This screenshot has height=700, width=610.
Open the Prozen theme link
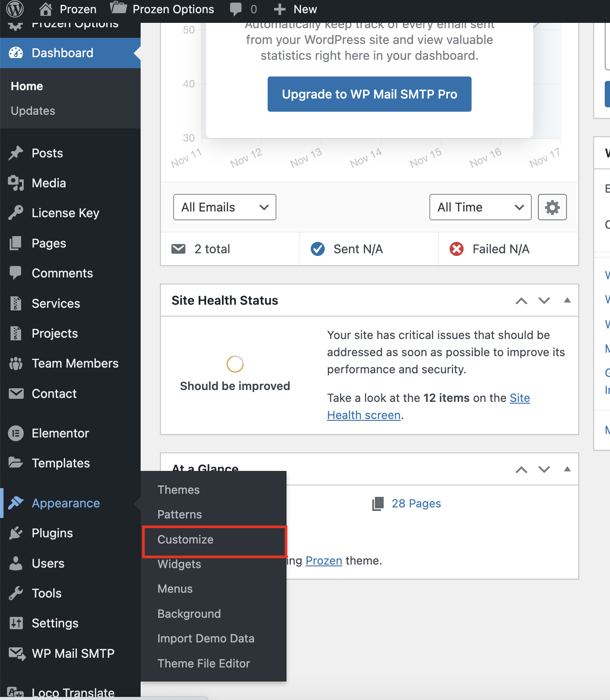[323, 561]
